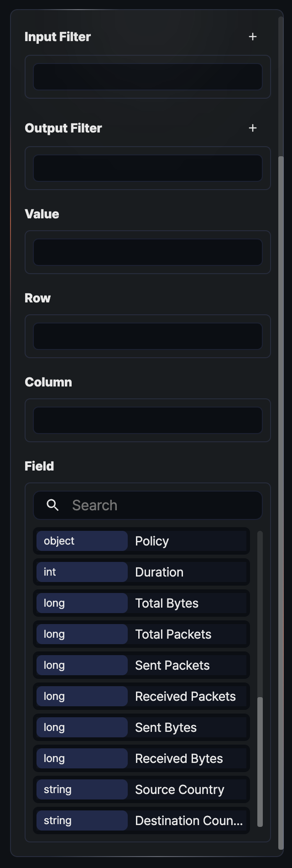The image size is (292, 868).
Task: Click the Value field box
Action: [x=148, y=252]
